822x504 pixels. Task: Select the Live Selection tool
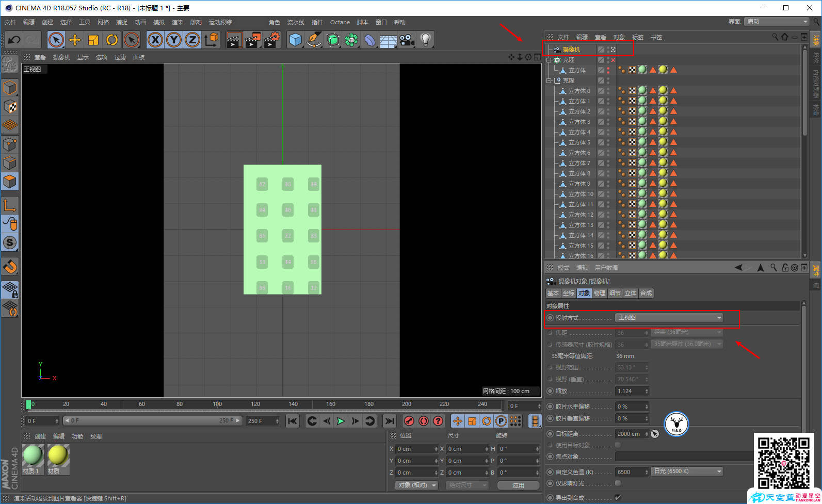click(x=56, y=40)
